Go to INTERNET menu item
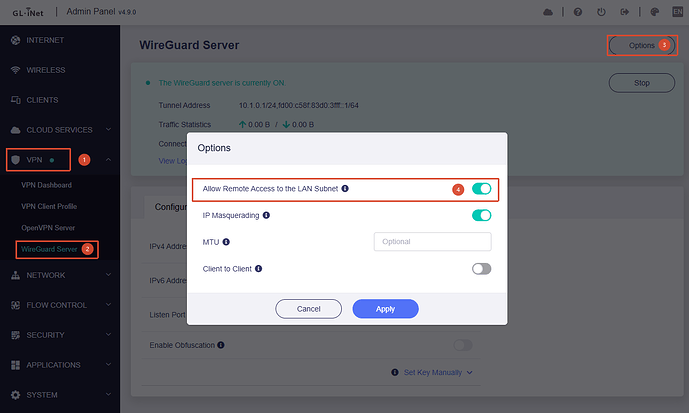This screenshot has height=413, width=689. click(45, 40)
